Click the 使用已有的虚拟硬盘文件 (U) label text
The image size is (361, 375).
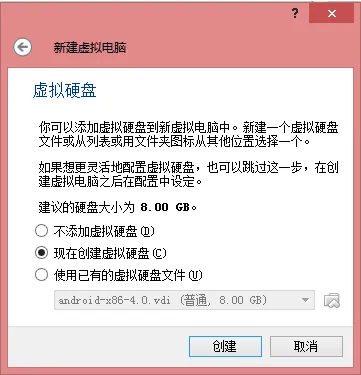click(x=128, y=276)
